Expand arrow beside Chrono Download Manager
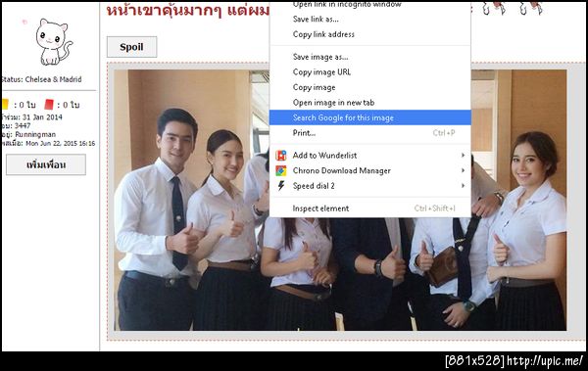The height and width of the screenshot is (371, 588). (464, 170)
